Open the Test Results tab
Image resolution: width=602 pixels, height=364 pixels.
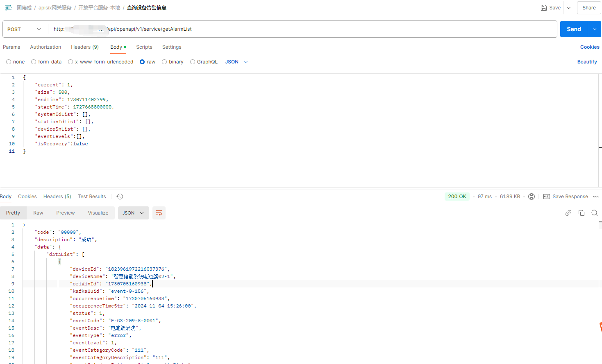coord(92,197)
